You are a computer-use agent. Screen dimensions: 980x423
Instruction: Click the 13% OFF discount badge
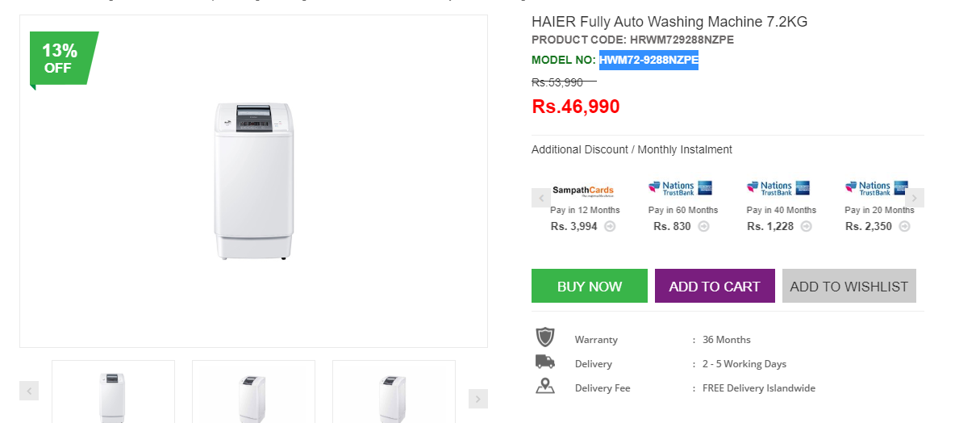coord(63,60)
